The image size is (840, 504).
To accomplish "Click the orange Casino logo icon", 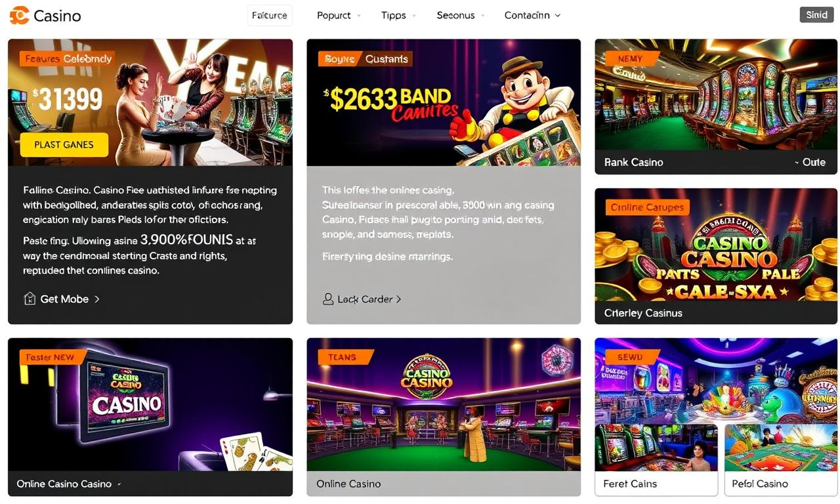I will 19,15.
